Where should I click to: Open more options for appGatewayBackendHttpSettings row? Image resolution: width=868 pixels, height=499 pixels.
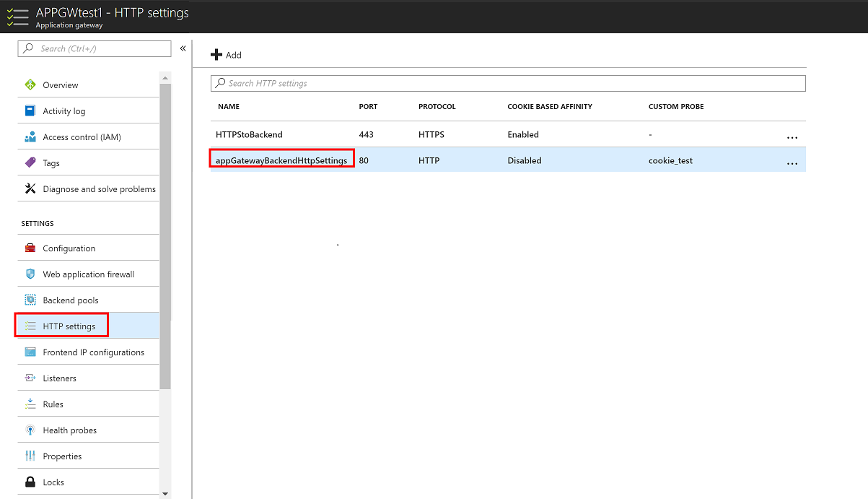[792, 162]
